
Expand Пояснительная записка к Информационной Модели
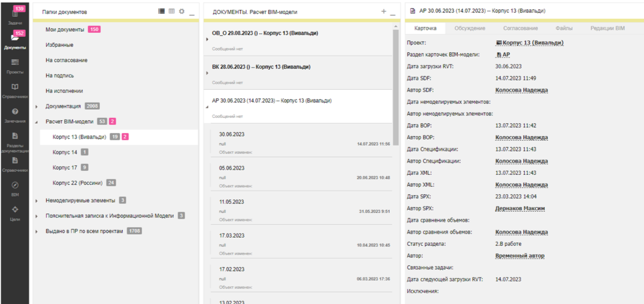tap(36, 216)
